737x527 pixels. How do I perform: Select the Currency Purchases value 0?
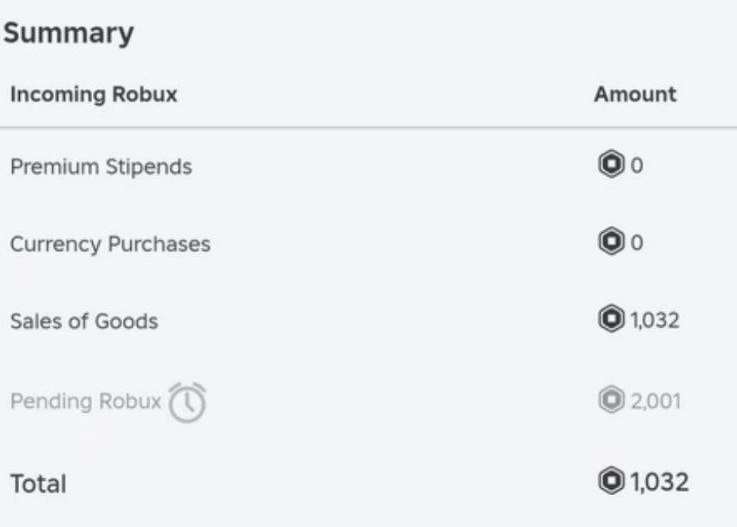point(636,243)
